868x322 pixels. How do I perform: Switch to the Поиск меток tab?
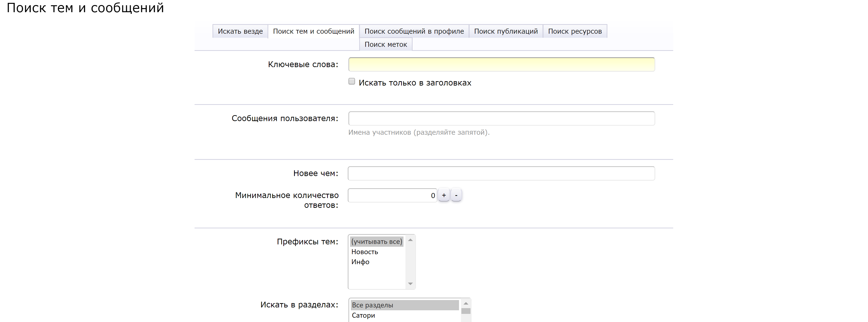[x=386, y=44]
